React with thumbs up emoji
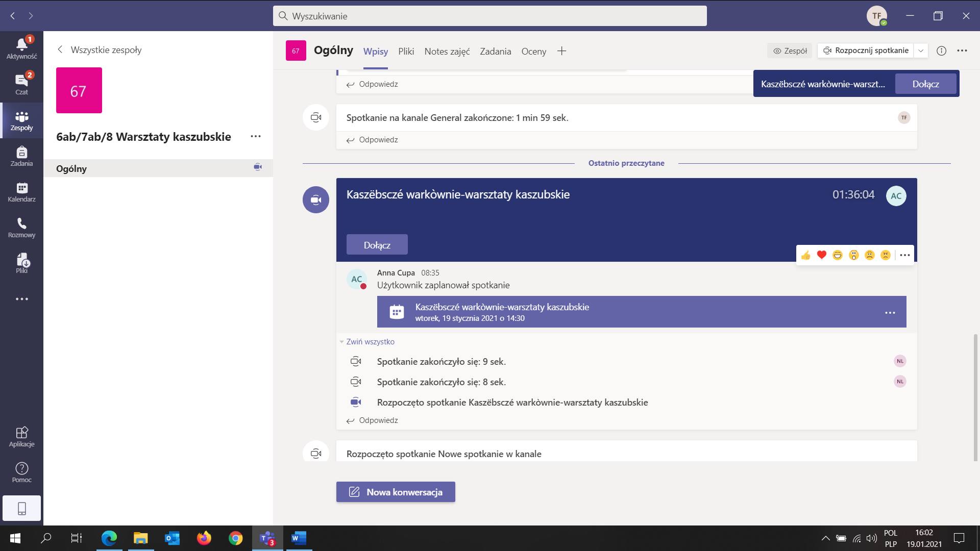980x551 pixels. click(x=805, y=255)
